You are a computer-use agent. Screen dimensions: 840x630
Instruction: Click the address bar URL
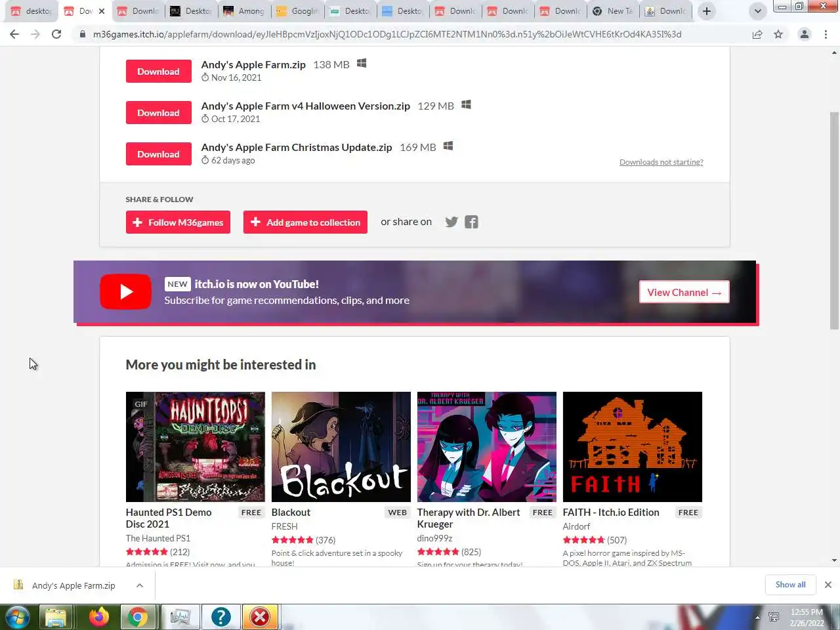(x=387, y=34)
